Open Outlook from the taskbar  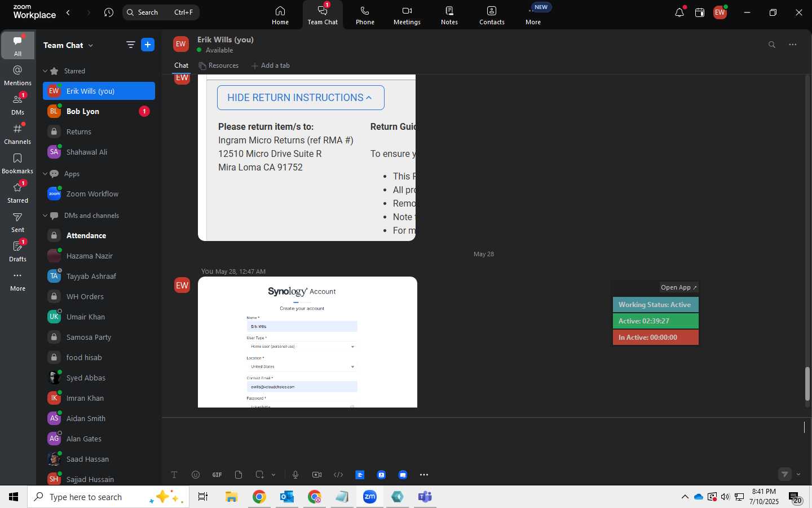[287, 497]
